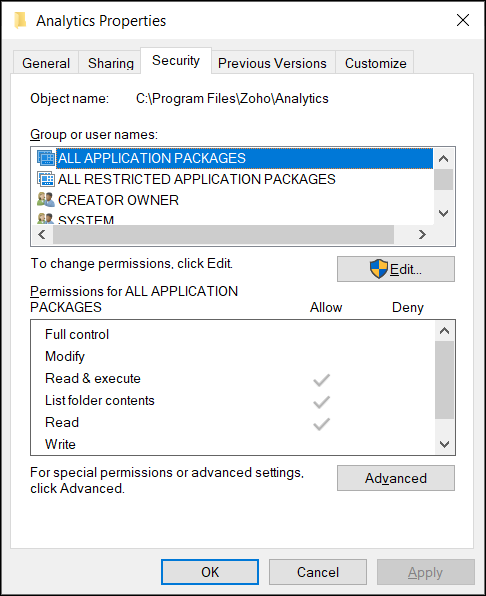Click the Read permission allow checkmark

321,424
